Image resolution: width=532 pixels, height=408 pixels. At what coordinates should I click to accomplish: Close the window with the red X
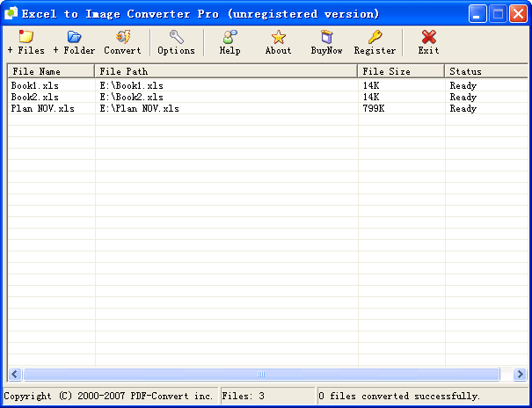(x=518, y=14)
